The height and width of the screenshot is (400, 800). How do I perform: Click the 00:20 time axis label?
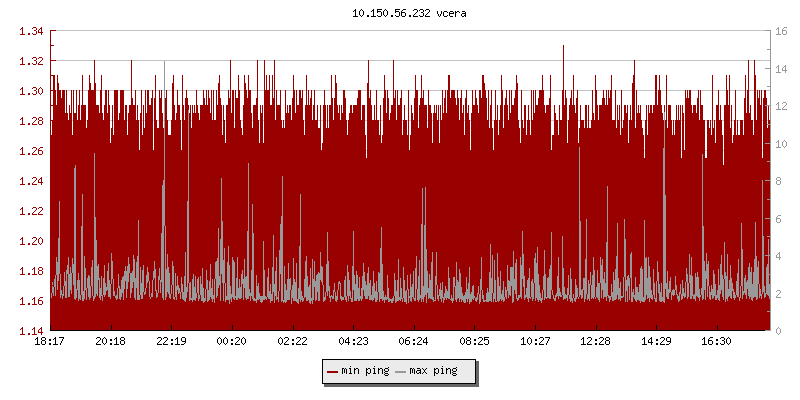[x=232, y=341]
